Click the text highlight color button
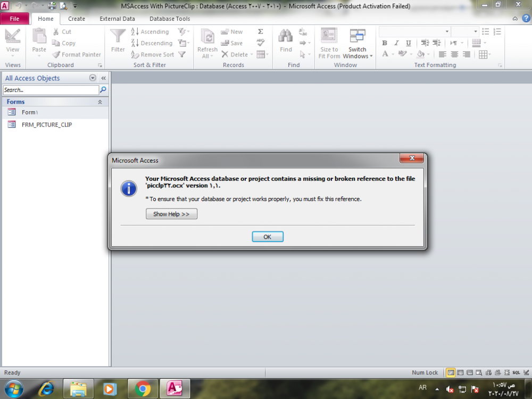The height and width of the screenshot is (399, 532). (x=402, y=54)
